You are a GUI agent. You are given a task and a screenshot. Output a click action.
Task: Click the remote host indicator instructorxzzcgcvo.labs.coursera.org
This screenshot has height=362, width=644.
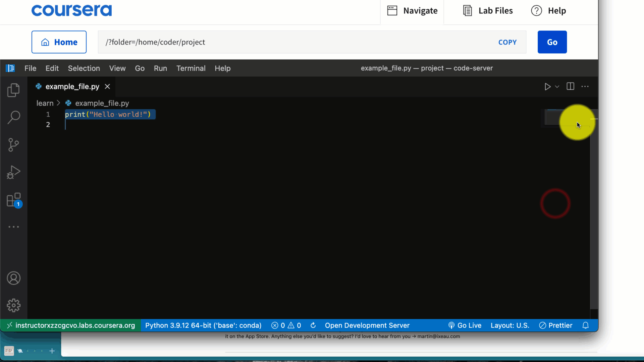click(71, 325)
